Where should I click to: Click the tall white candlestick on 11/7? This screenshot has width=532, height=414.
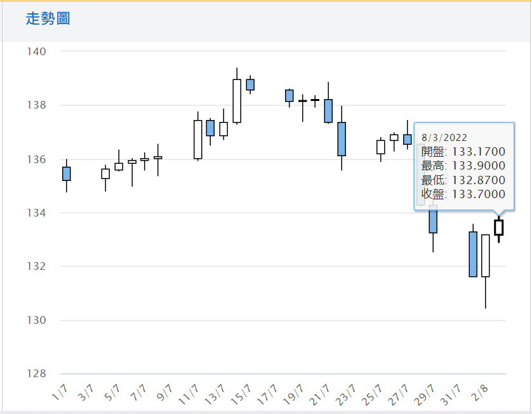pyautogui.click(x=197, y=139)
